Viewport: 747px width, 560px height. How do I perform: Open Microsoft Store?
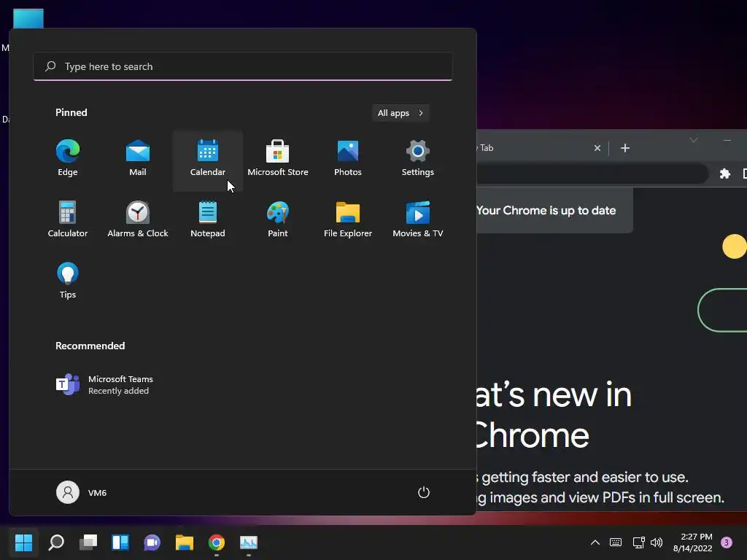click(x=278, y=159)
